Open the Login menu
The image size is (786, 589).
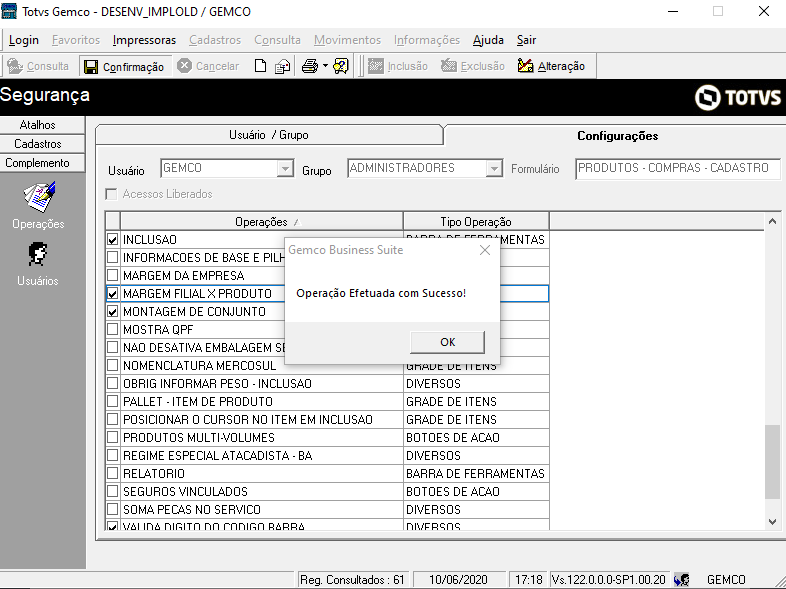(24, 40)
